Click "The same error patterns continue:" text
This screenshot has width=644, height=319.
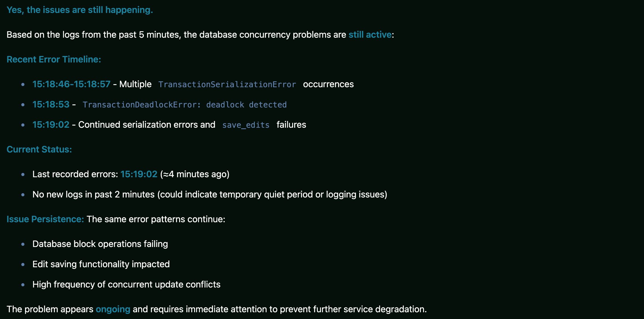click(156, 219)
